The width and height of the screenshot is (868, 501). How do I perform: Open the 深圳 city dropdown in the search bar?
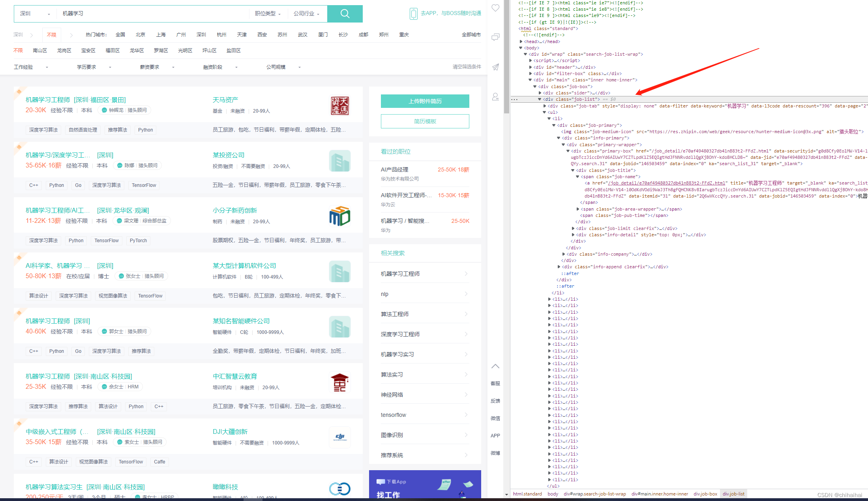[35, 14]
